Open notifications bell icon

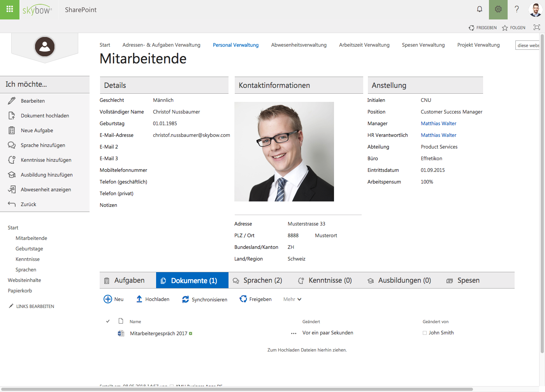click(480, 9)
